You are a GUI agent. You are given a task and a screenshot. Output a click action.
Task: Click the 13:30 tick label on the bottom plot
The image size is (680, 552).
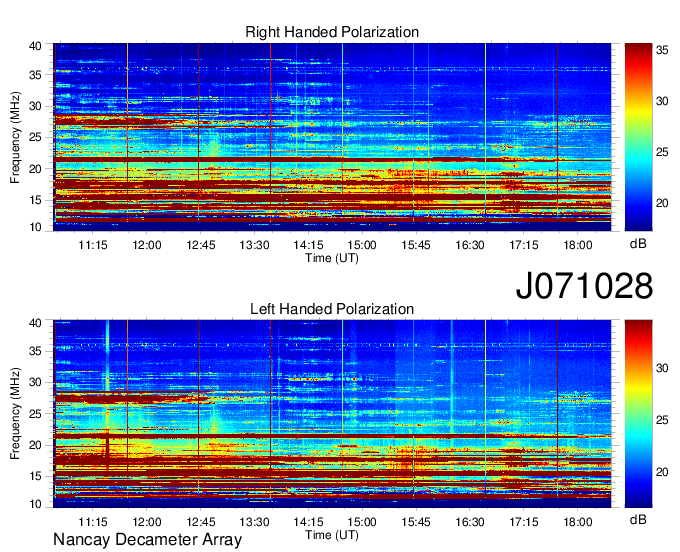point(255,522)
